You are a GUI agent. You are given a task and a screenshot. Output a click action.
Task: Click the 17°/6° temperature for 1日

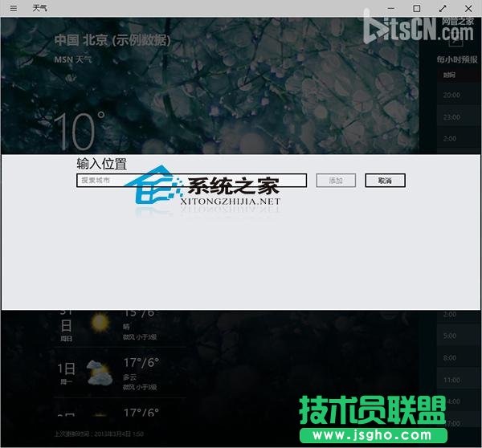(141, 363)
